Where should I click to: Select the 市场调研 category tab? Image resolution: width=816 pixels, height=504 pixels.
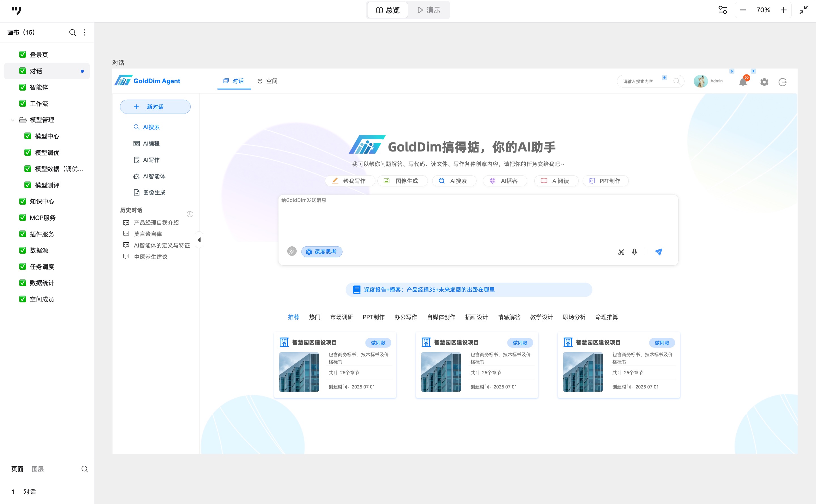(341, 317)
